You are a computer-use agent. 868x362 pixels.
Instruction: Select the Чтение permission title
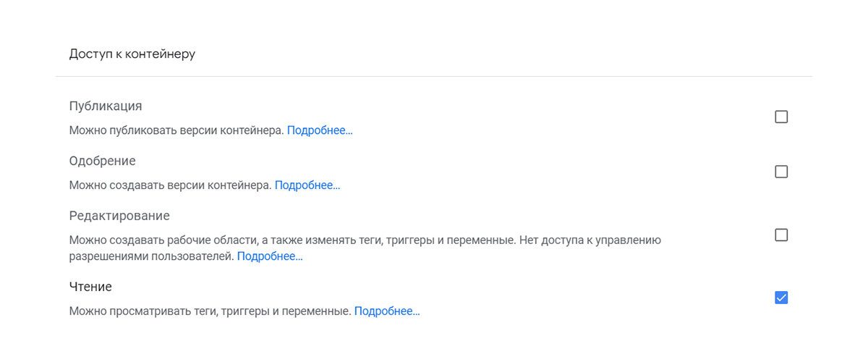pyautogui.click(x=90, y=287)
